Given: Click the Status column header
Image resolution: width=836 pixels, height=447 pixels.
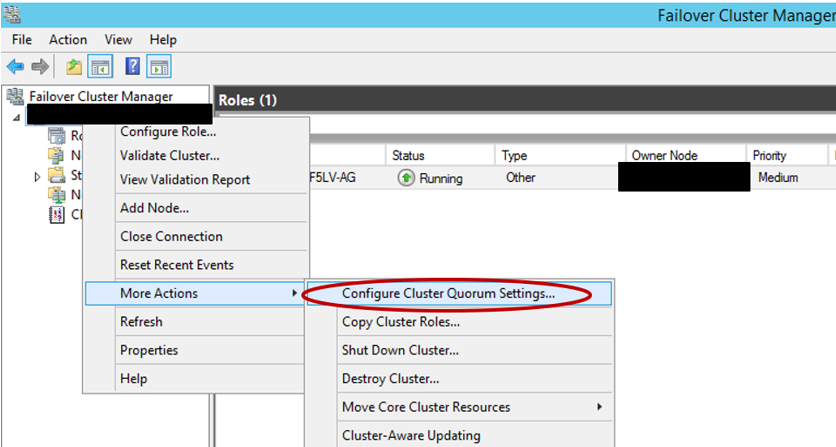Looking at the screenshot, I should point(440,155).
